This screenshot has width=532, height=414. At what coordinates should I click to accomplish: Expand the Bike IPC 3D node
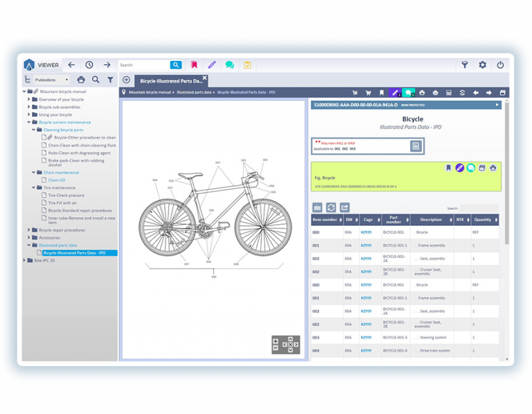(24, 260)
